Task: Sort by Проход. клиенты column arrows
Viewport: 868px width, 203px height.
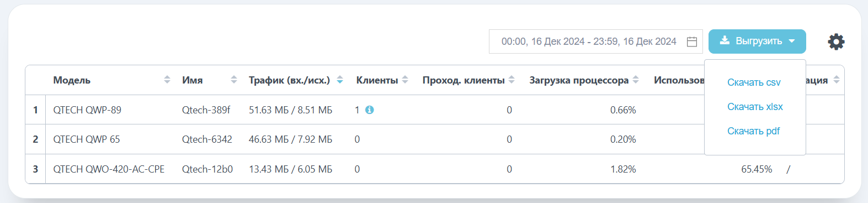Action: tap(512, 80)
